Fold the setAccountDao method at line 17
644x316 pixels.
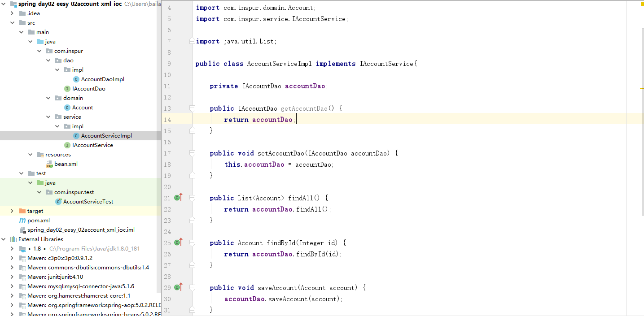192,153
